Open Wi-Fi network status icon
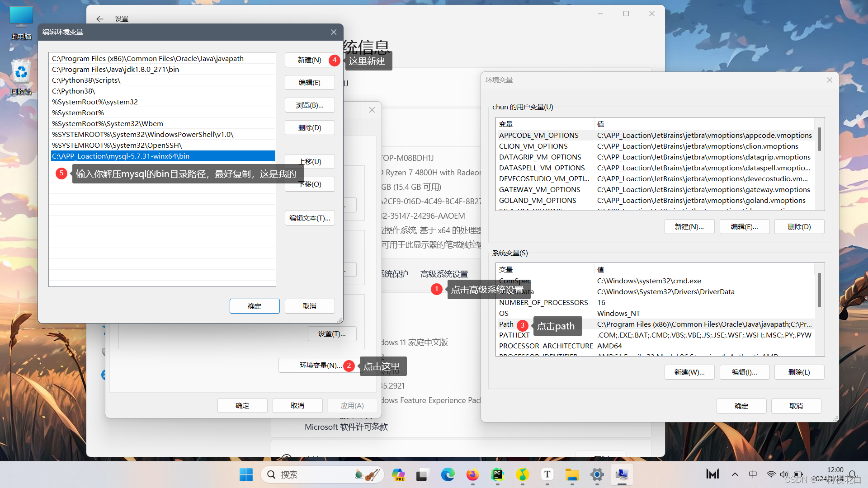 point(771,474)
